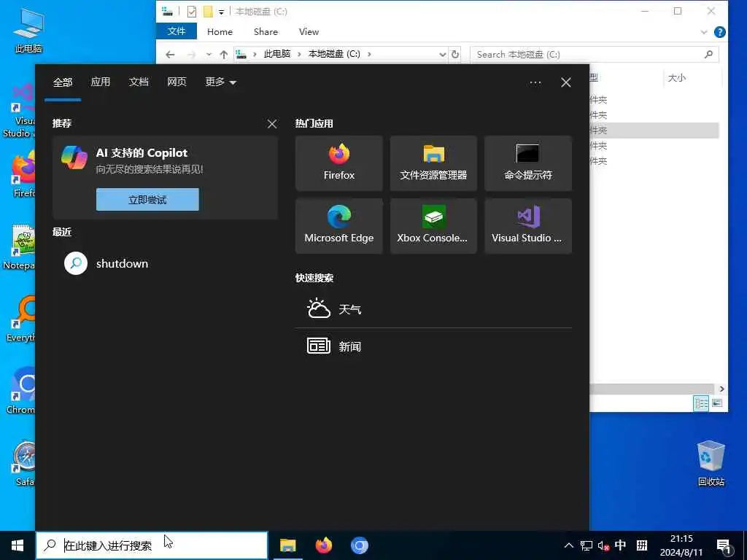Select the 天气 quick search
The image size is (747, 560).
433,309
